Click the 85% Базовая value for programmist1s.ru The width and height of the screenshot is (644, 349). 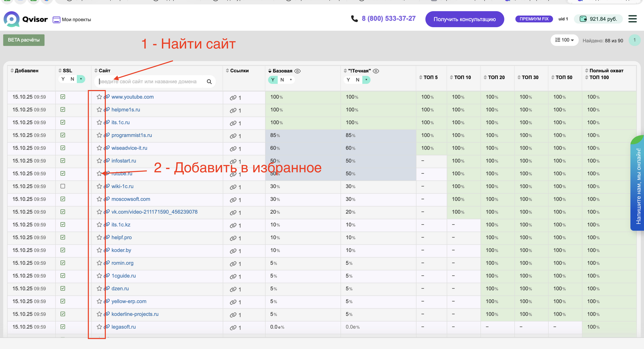tap(275, 135)
